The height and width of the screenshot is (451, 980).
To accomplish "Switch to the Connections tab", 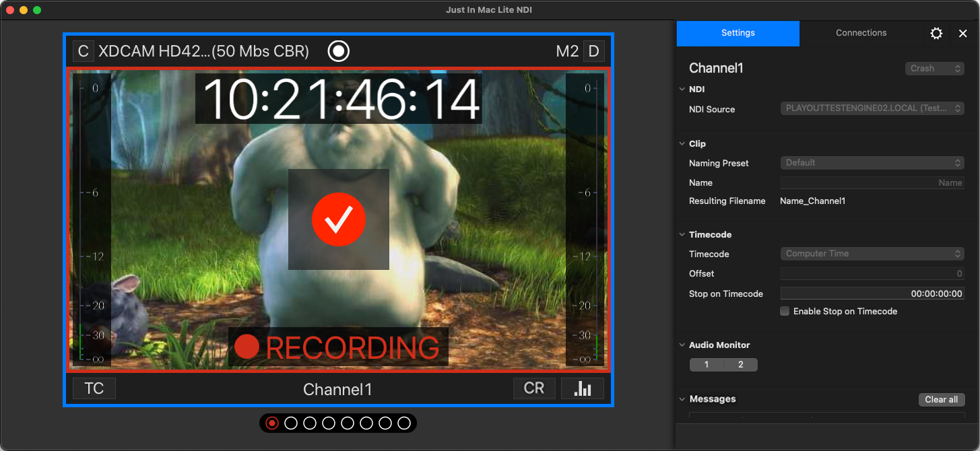I will (861, 33).
